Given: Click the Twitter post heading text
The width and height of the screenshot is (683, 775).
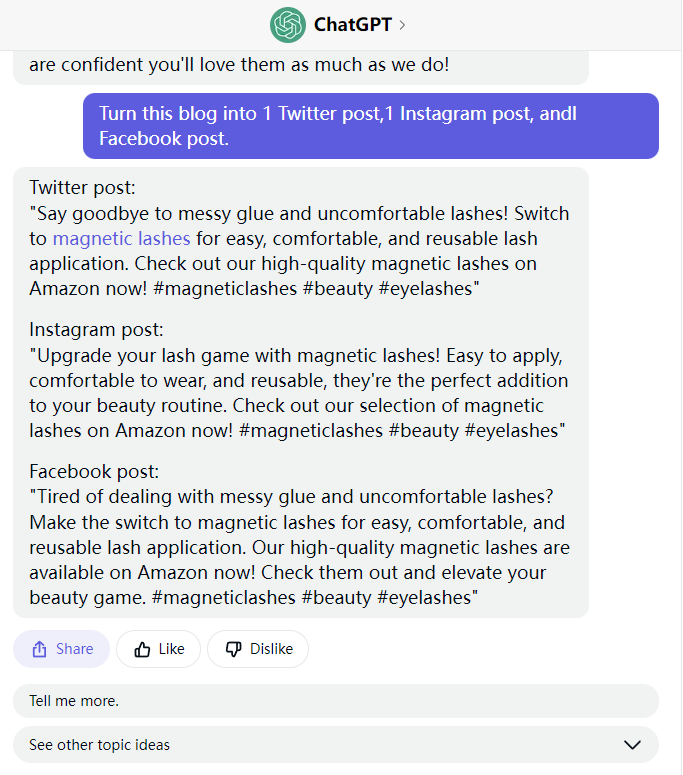Looking at the screenshot, I should (82, 188).
